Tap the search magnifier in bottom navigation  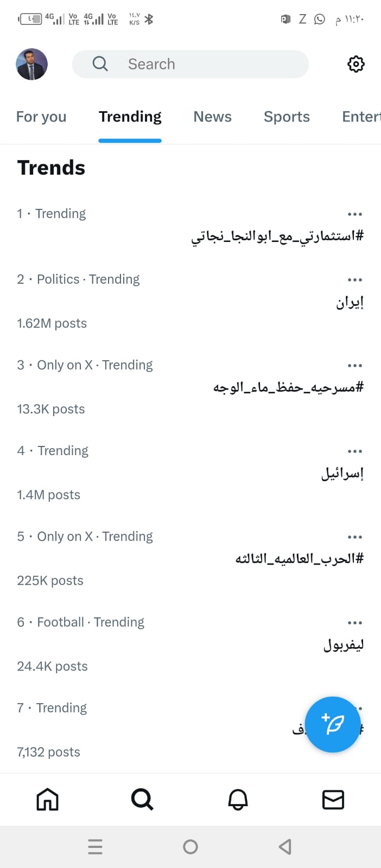(142, 799)
